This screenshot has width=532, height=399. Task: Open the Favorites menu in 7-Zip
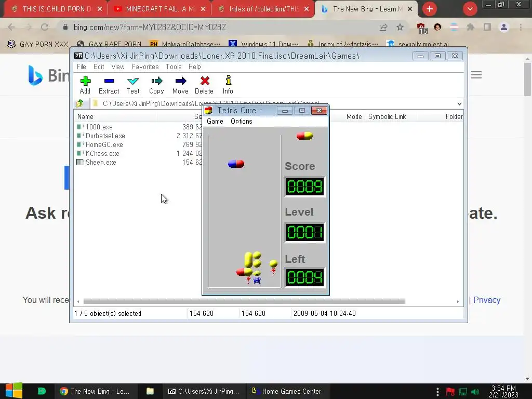click(145, 66)
